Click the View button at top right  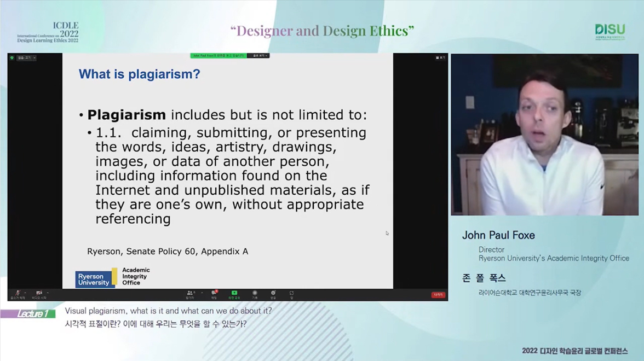click(440, 57)
